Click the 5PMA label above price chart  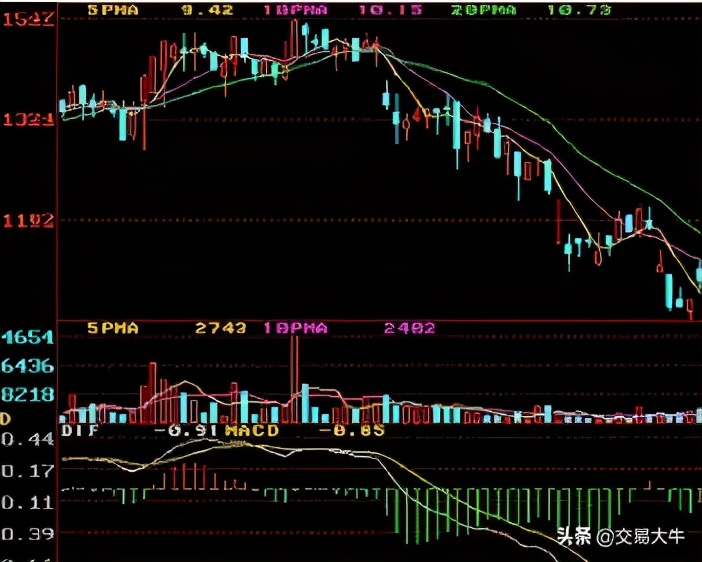click(112, 10)
